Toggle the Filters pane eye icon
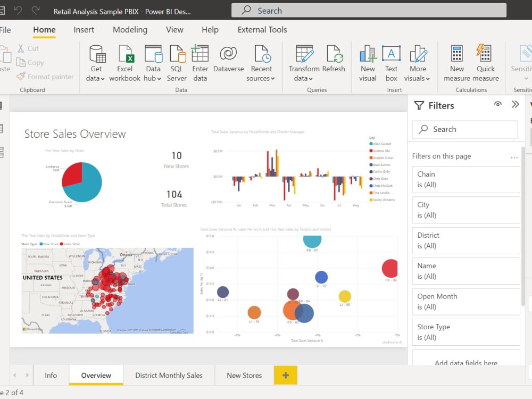This screenshot has height=399, width=532. tap(498, 104)
